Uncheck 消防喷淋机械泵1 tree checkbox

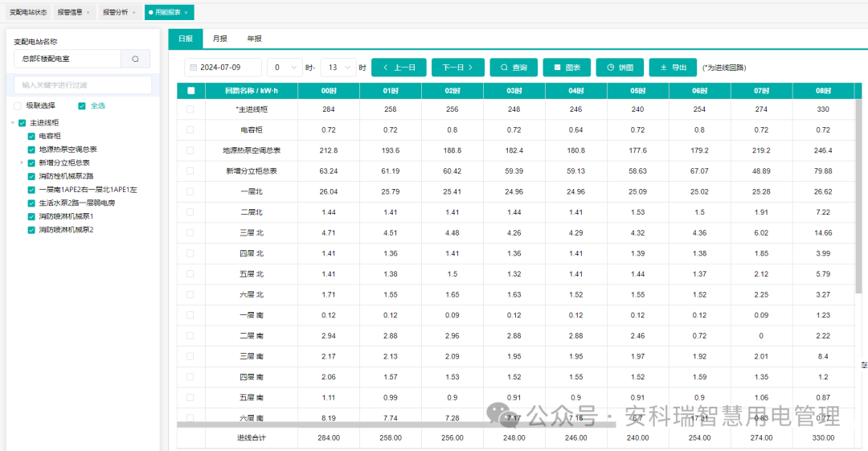(31, 216)
